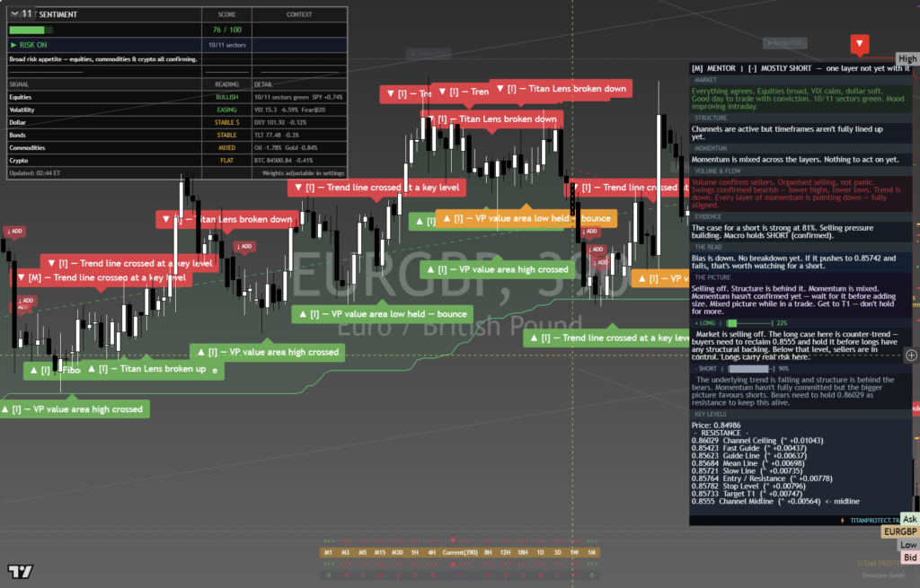The width and height of the screenshot is (920, 588).
Task: Click the Bonds signal row
Action: [x=177, y=135]
